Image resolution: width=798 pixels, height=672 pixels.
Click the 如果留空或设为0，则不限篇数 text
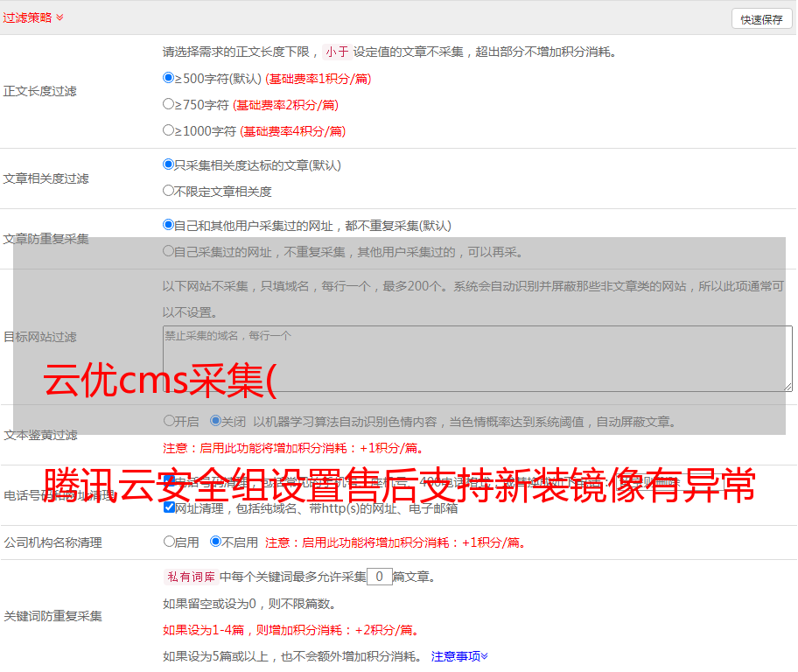coord(249,604)
